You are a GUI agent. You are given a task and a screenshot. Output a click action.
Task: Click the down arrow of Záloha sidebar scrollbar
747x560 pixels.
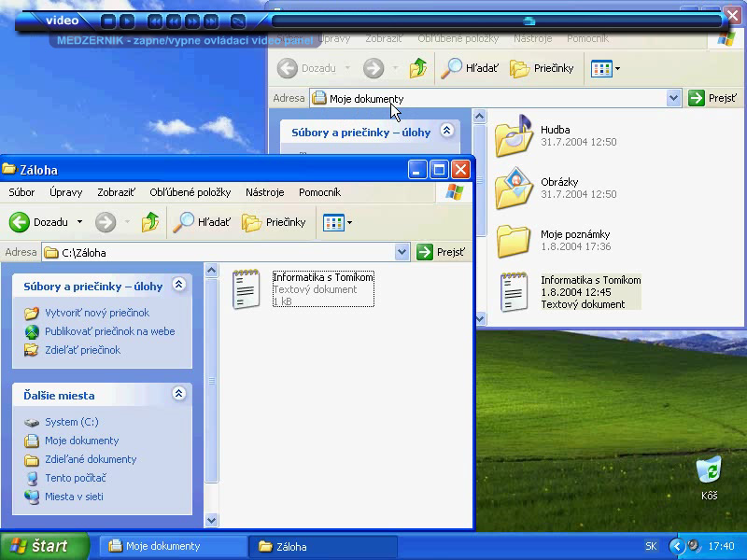point(212,520)
